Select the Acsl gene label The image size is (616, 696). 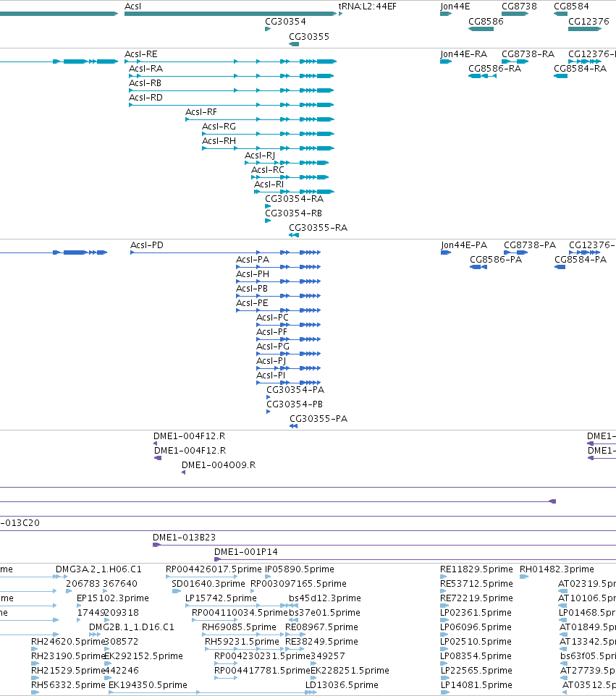[132, 7]
